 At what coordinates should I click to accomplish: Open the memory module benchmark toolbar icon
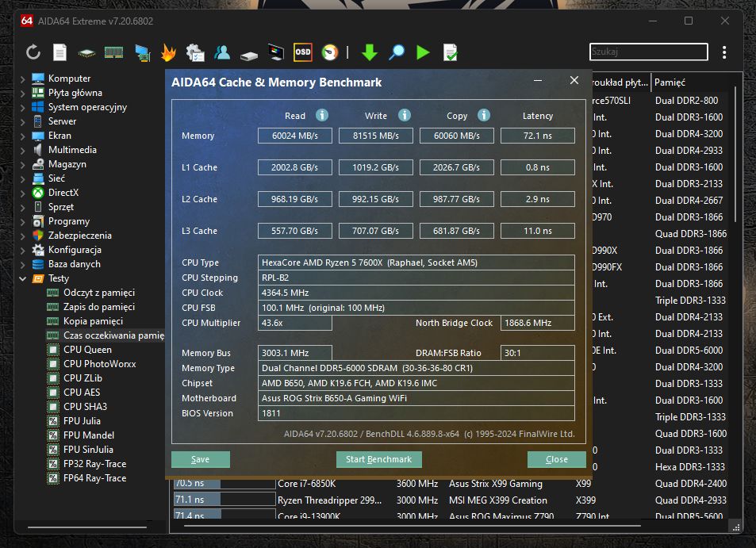point(113,52)
